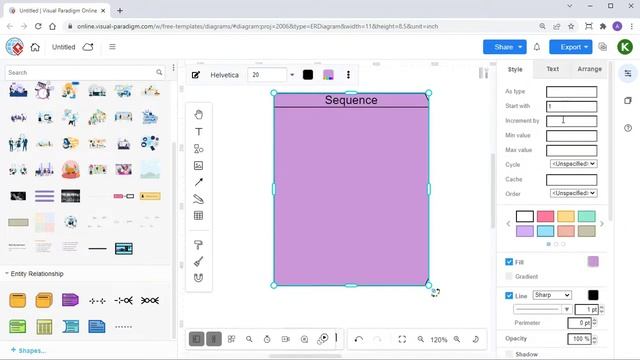Click the Share button
This screenshot has height=360, width=640.
click(x=504, y=47)
